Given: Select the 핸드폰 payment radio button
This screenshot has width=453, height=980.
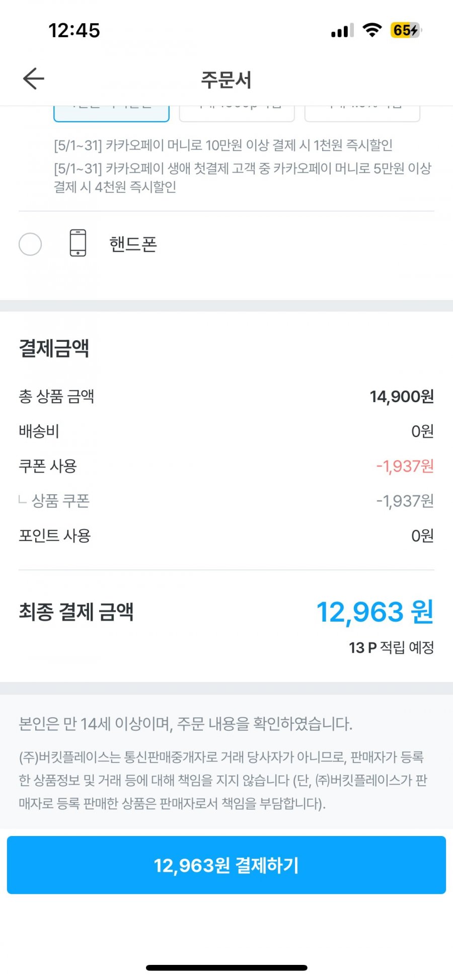Looking at the screenshot, I should pyautogui.click(x=30, y=244).
